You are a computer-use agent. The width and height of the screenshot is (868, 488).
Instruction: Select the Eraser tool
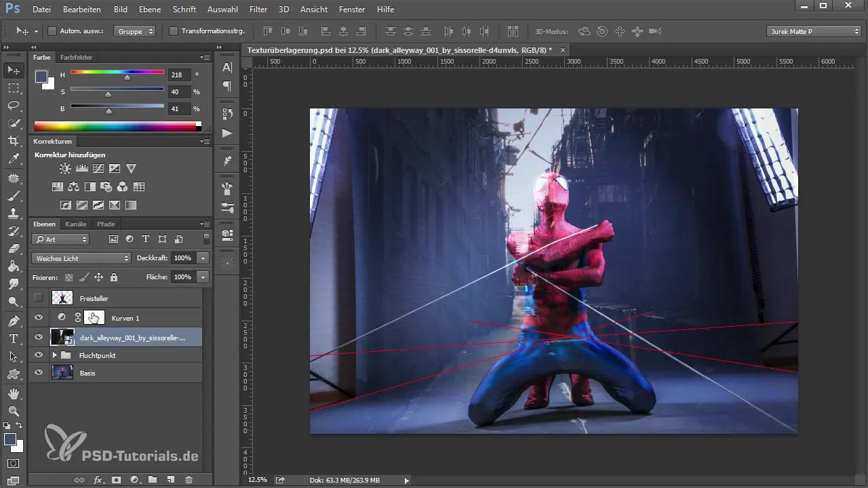(13, 248)
